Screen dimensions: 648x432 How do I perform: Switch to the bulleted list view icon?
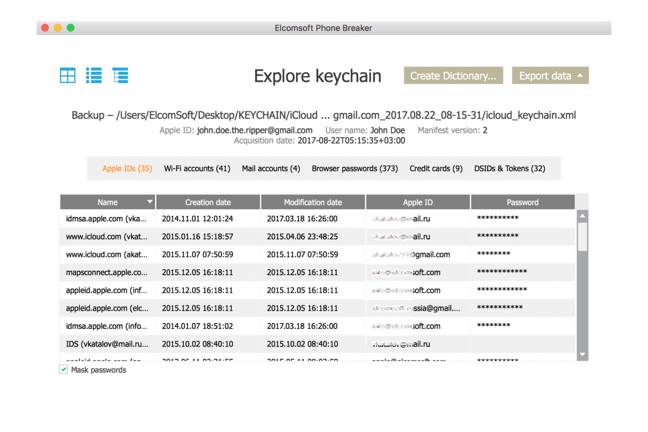pyautogui.click(x=94, y=76)
